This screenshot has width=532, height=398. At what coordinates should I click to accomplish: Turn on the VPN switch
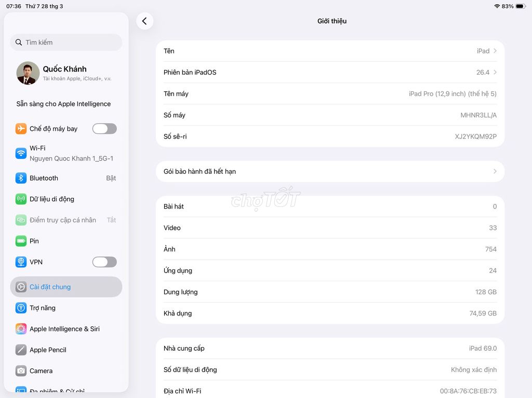click(x=104, y=262)
